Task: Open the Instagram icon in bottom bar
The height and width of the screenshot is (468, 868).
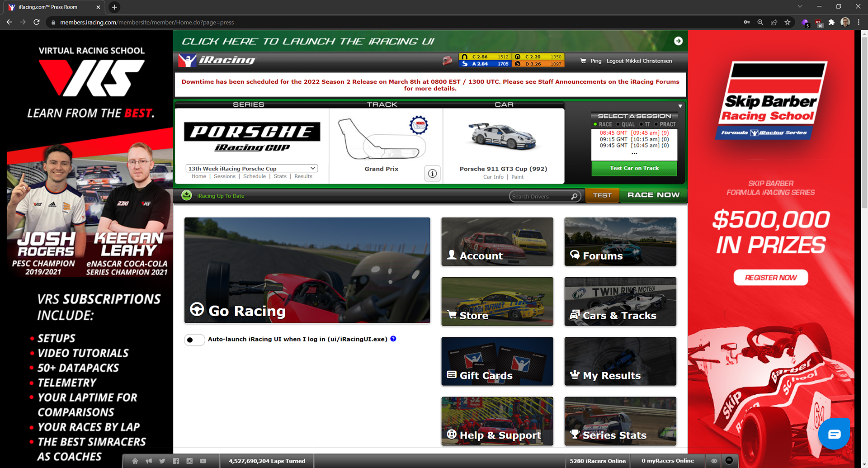Action: tap(189, 461)
